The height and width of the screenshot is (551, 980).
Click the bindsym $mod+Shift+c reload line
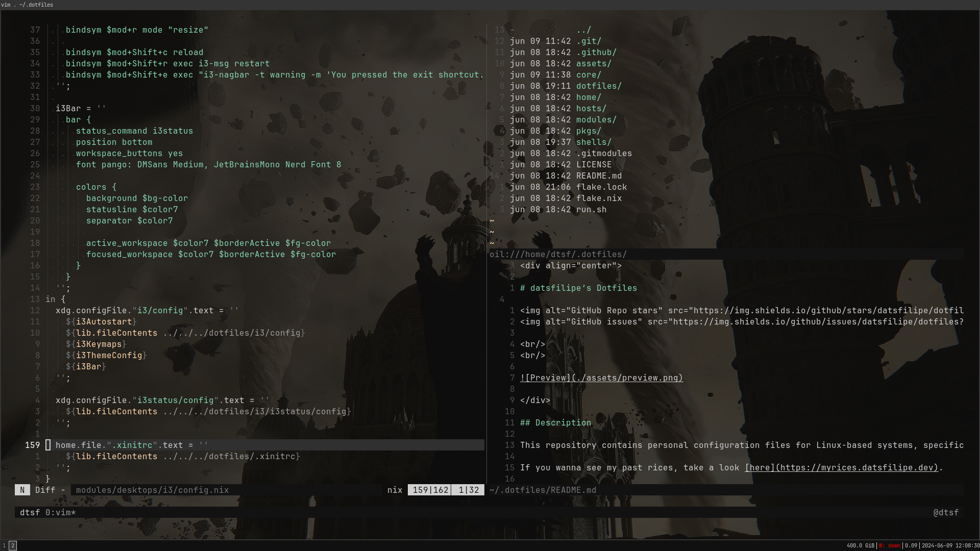click(134, 53)
